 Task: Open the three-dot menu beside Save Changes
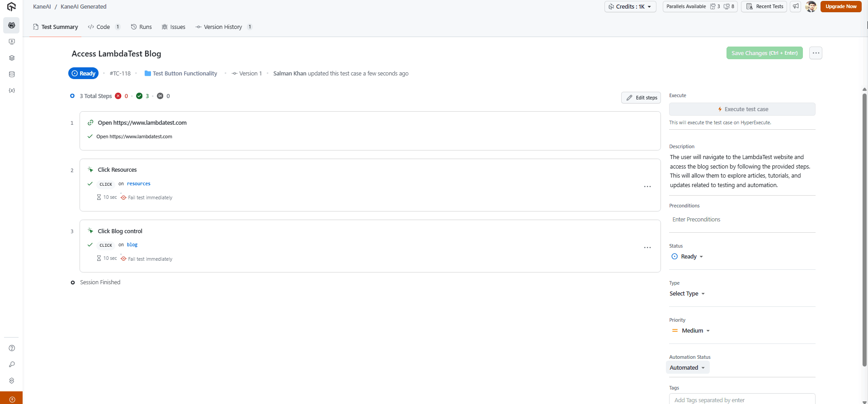click(x=816, y=53)
